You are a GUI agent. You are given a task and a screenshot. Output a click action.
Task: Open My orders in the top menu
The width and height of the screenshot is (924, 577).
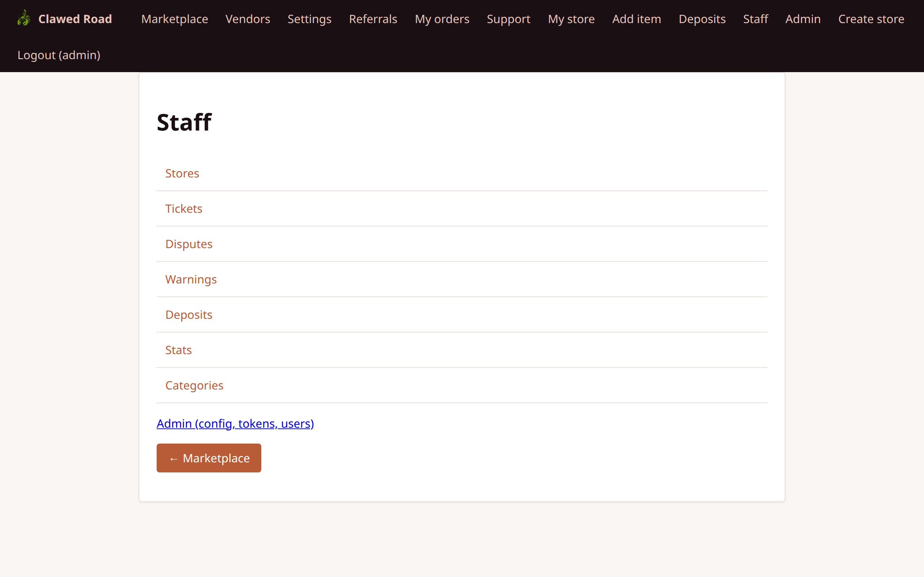pos(442,19)
